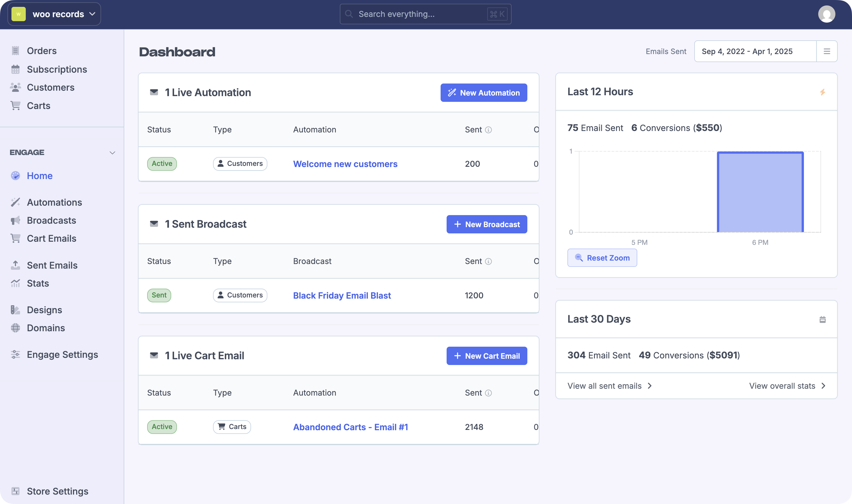Open the woo records store switcher dropdown
Image resolution: width=852 pixels, height=504 pixels.
(54, 14)
